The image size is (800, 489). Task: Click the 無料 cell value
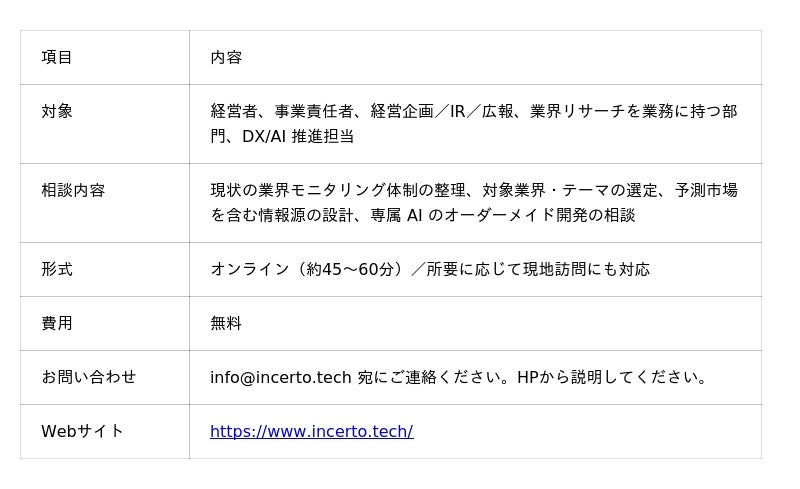point(226,324)
